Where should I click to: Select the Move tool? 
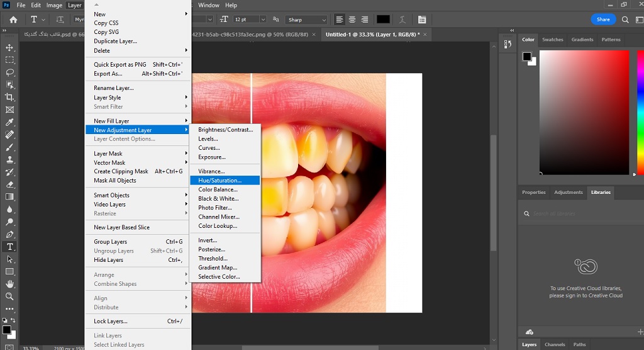click(x=10, y=47)
